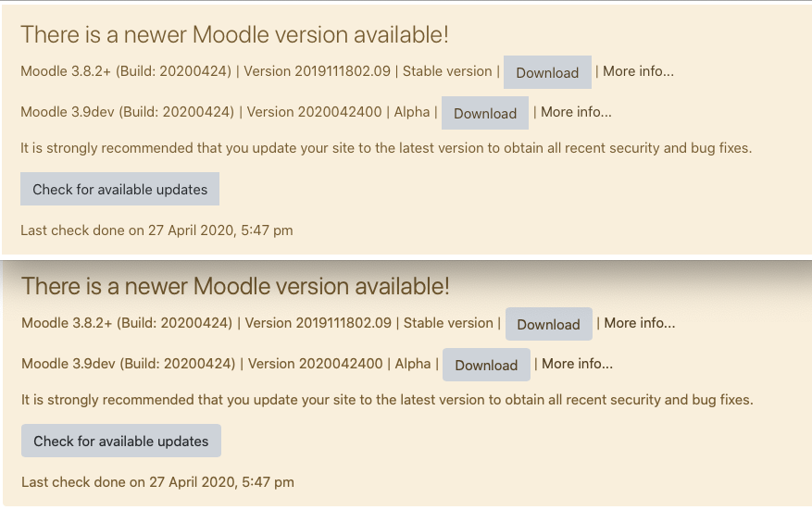The image size is (812, 510).
Task: Click Check for available updates in lower notice
Action: (121, 441)
